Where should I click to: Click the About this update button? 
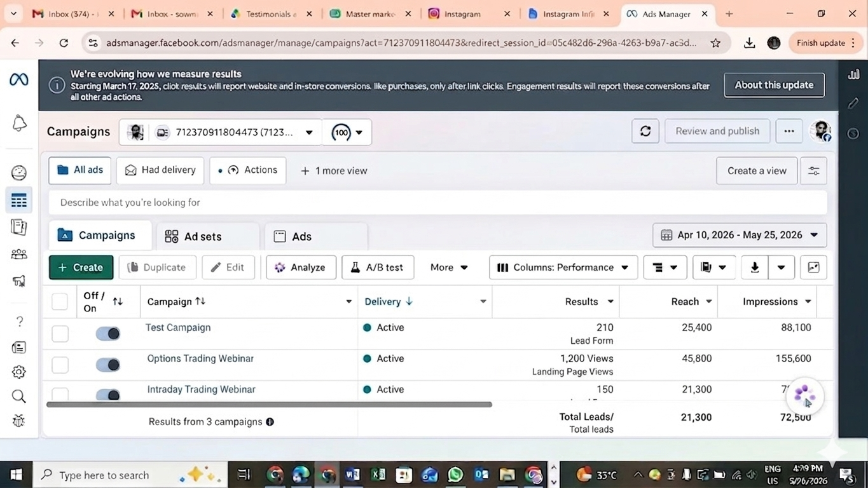[x=774, y=85]
